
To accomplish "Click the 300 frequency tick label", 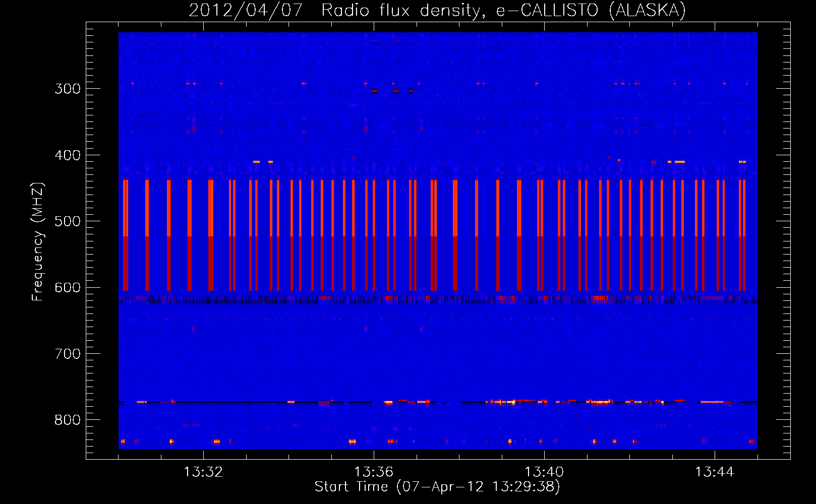I will click(x=68, y=89).
